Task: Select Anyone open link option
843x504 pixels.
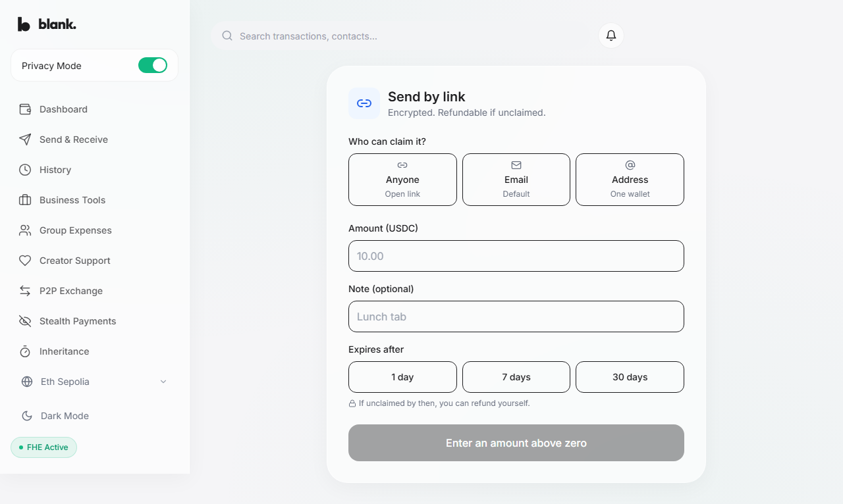Action: (x=402, y=180)
